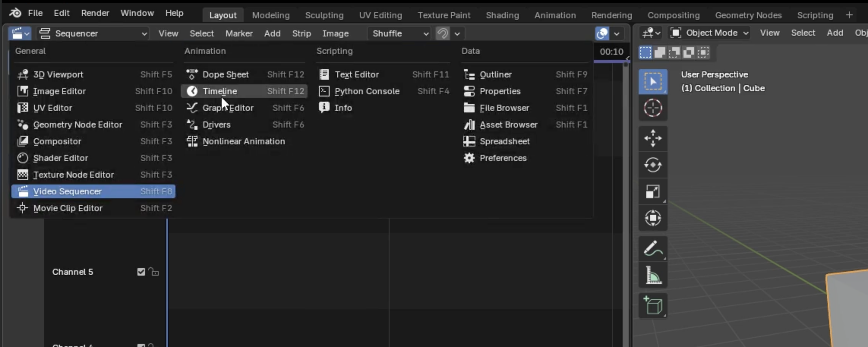Open the sequencer Marker menu
The image size is (868, 347).
[x=239, y=33]
